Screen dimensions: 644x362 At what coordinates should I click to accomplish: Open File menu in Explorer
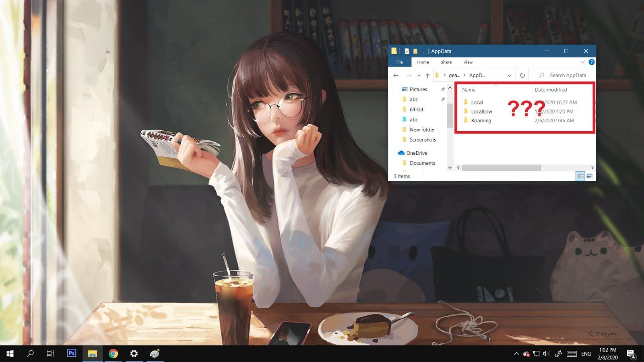399,62
